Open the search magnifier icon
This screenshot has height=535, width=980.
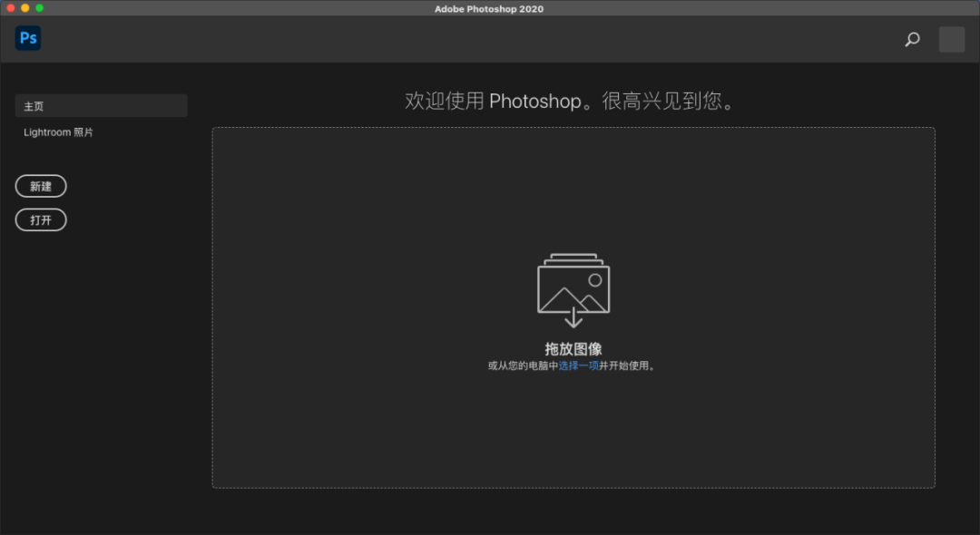point(913,39)
